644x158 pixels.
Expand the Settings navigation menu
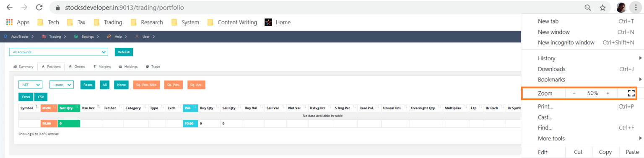tap(86, 36)
